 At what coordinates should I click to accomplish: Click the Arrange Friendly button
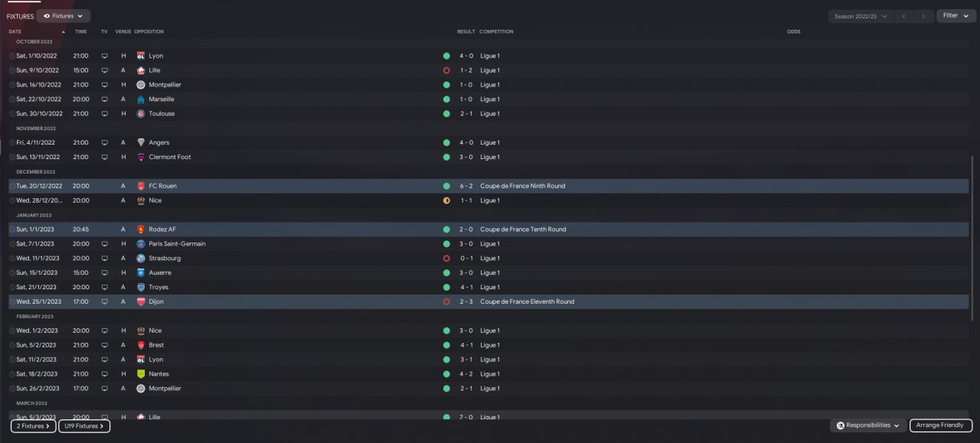[x=941, y=425]
